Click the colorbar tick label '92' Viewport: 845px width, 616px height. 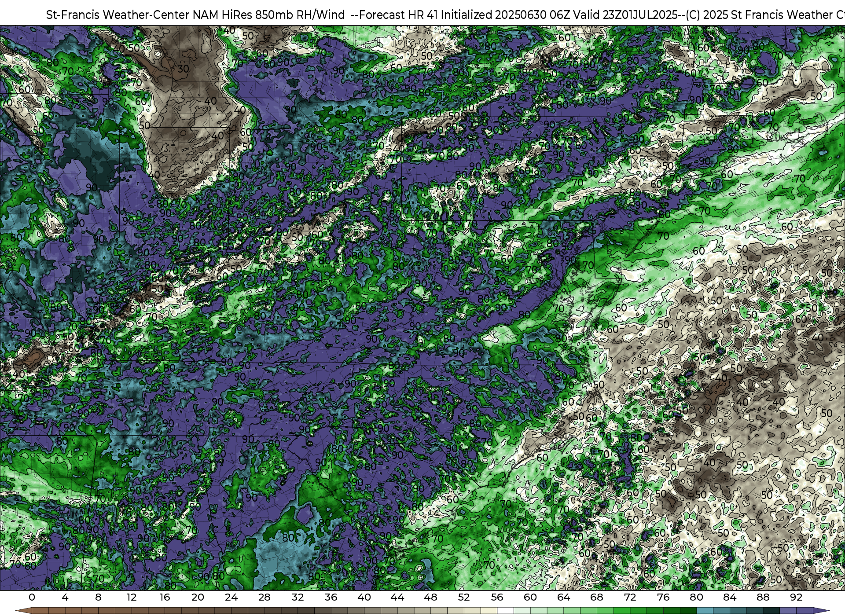coord(796,597)
